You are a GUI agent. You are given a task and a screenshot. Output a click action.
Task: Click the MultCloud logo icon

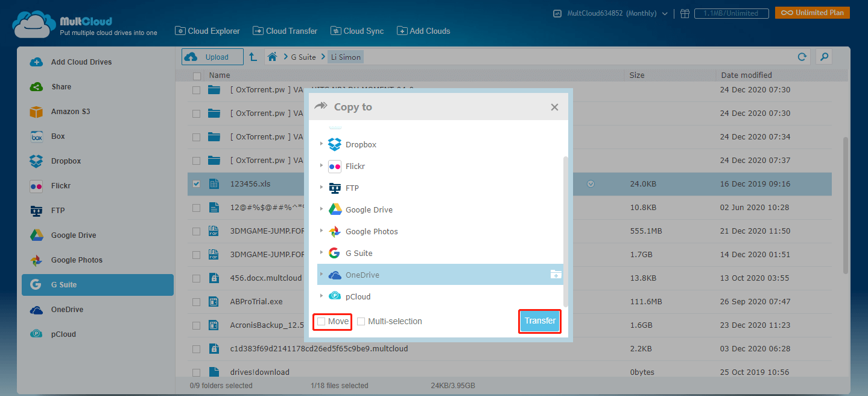[34, 25]
